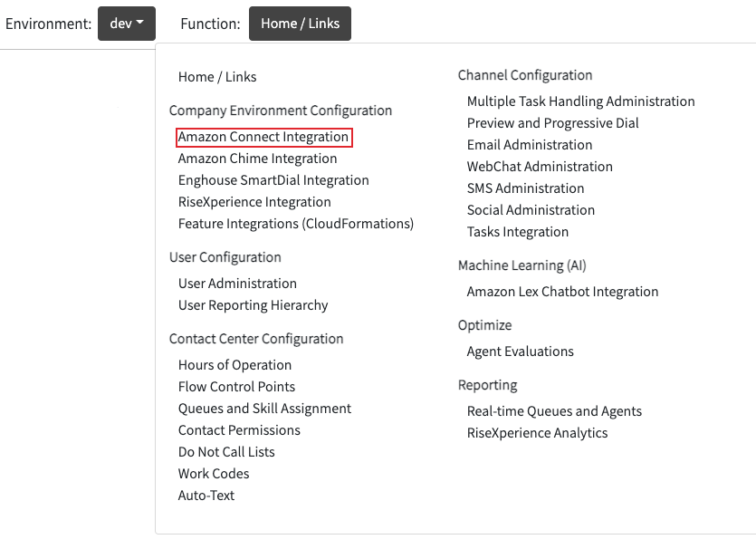Open RiseXperience Integration

click(x=254, y=202)
